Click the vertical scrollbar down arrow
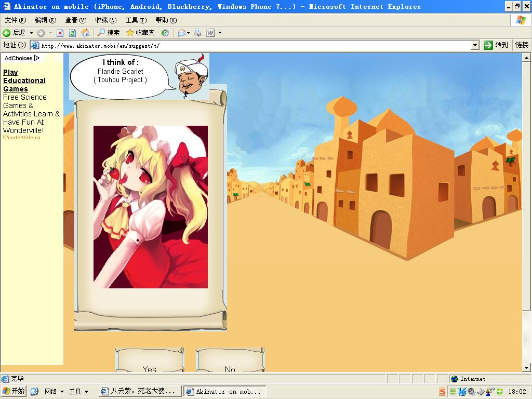 [526, 367]
